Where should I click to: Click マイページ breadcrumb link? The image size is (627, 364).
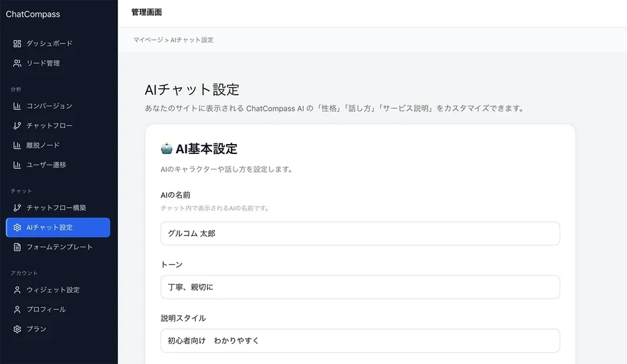click(x=148, y=40)
